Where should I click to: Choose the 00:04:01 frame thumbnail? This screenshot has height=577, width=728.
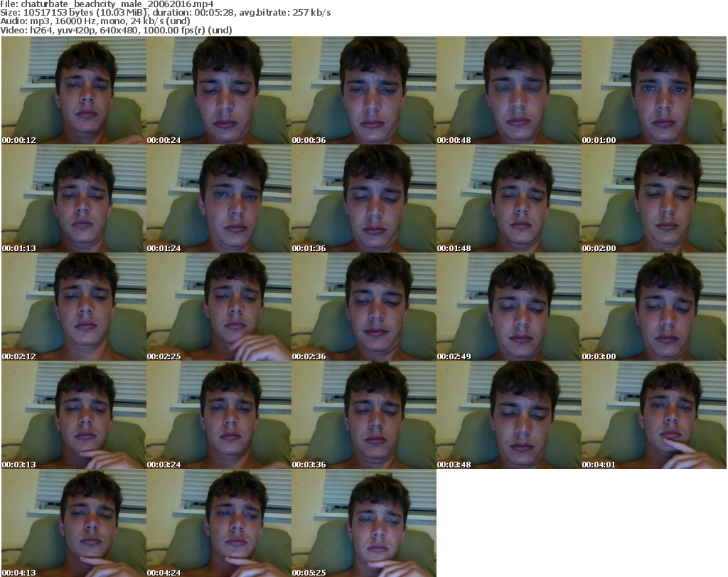pyautogui.click(x=654, y=415)
